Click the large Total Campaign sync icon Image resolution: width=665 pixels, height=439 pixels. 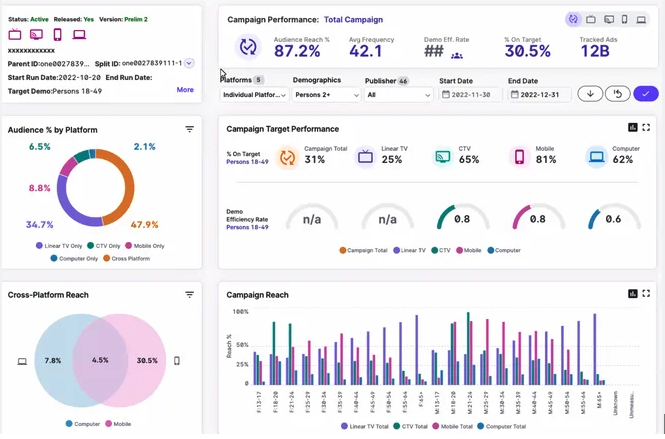coord(248,47)
